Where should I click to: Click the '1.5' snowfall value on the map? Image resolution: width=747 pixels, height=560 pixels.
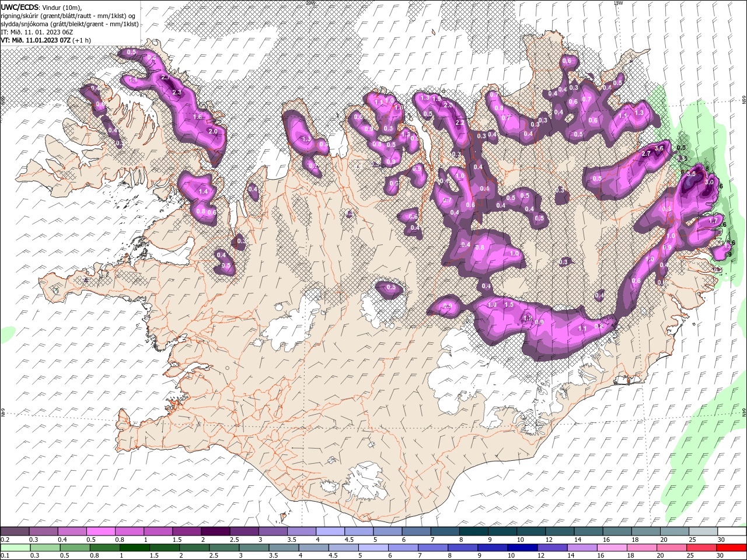tap(509, 304)
